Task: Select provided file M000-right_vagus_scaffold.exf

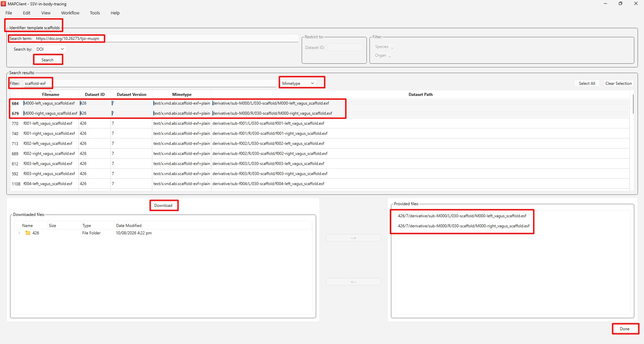Action: [463, 226]
